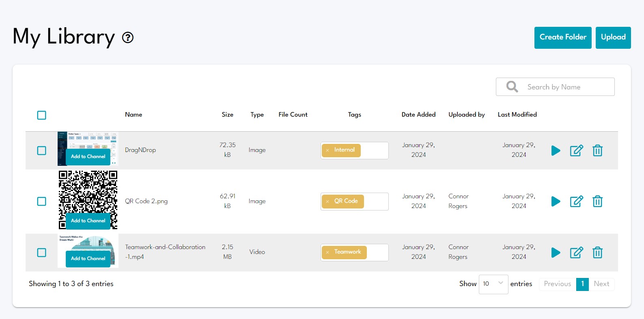Click the Video type cell

click(257, 252)
